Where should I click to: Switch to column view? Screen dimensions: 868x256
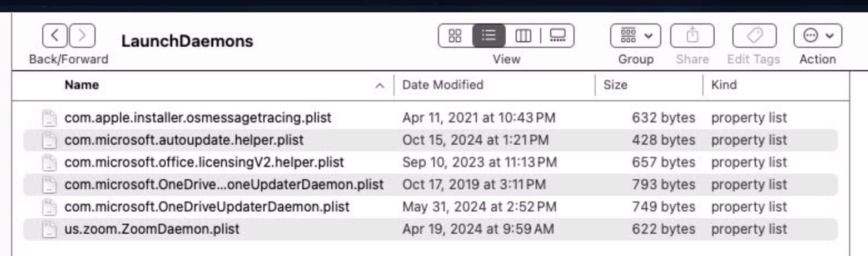point(522,37)
